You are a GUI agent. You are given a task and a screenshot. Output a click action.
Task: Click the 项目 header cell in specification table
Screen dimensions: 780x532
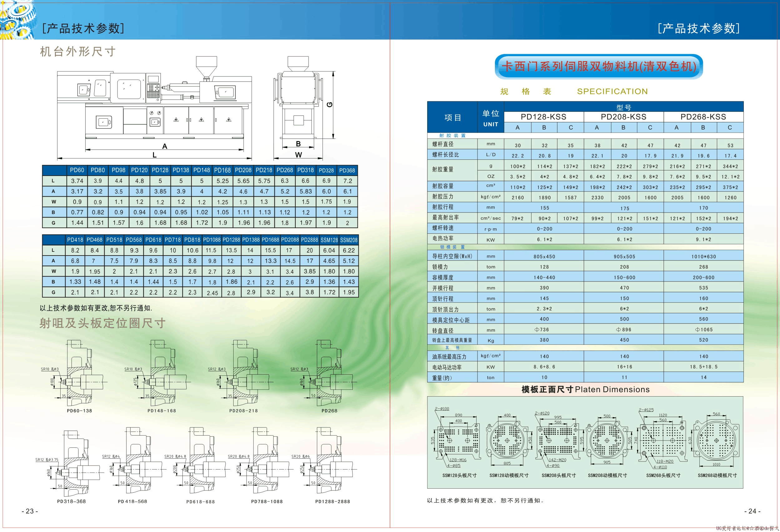click(452, 117)
